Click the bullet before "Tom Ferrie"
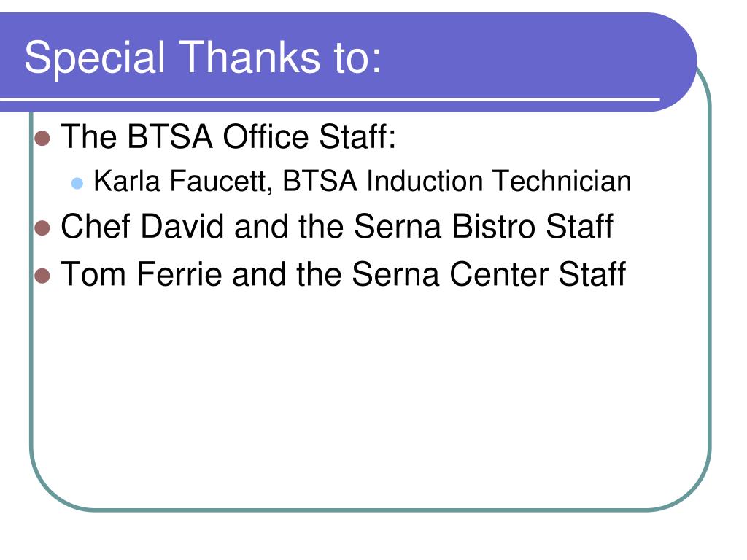The height and width of the screenshot is (560, 747). point(42,276)
